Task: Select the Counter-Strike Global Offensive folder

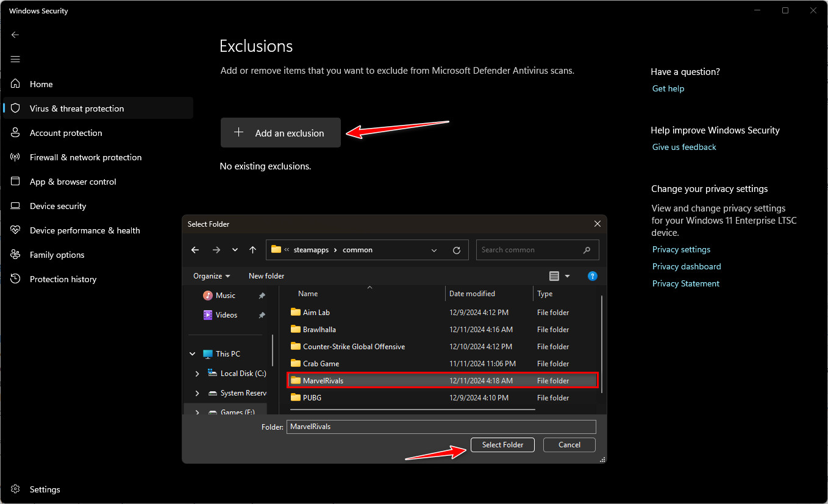Action: [354, 347]
